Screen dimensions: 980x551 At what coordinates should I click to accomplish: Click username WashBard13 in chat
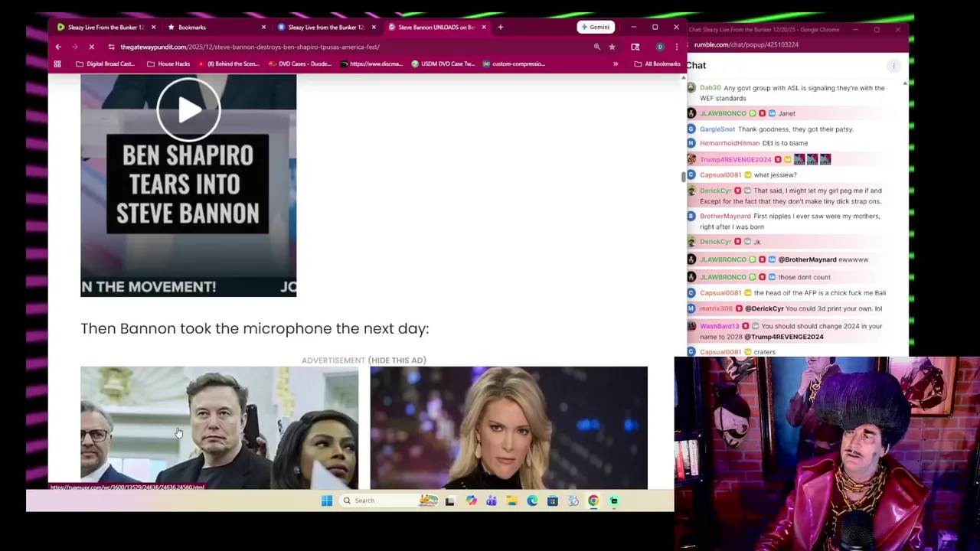[720, 326]
